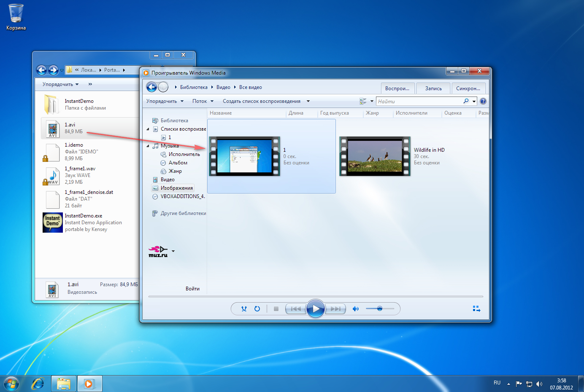This screenshot has height=392, width=584.
Task: Skip to the next track button
Action: tap(336, 309)
